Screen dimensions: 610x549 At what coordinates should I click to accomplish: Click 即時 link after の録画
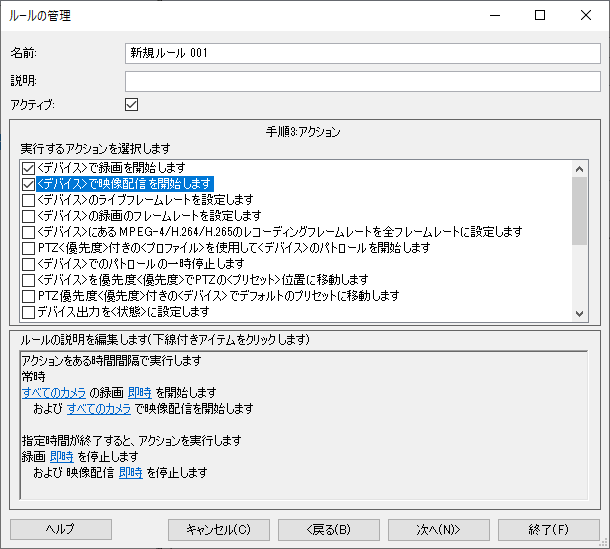pos(140,393)
